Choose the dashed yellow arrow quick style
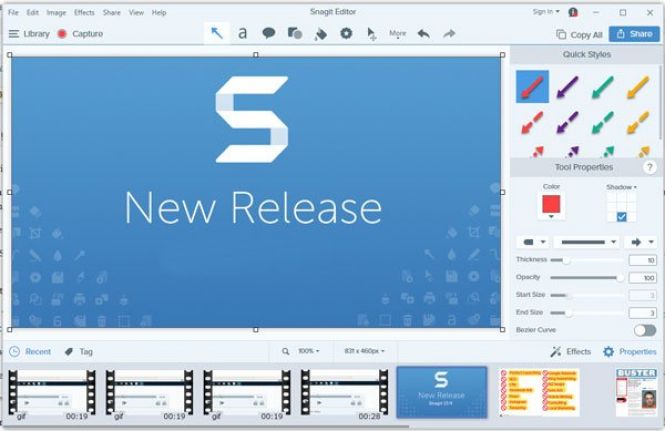The height and width of the screenshot is (431, 665). [x=637, y=123]
